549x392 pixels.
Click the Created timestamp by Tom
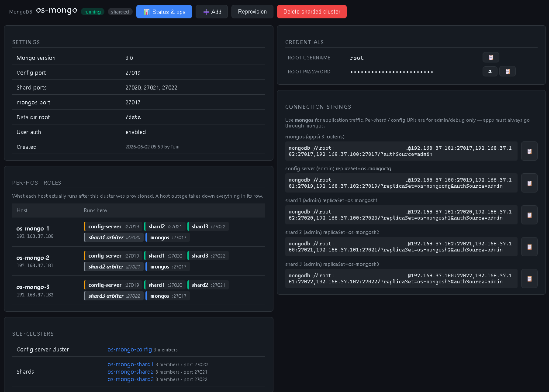tap(152, 147)
